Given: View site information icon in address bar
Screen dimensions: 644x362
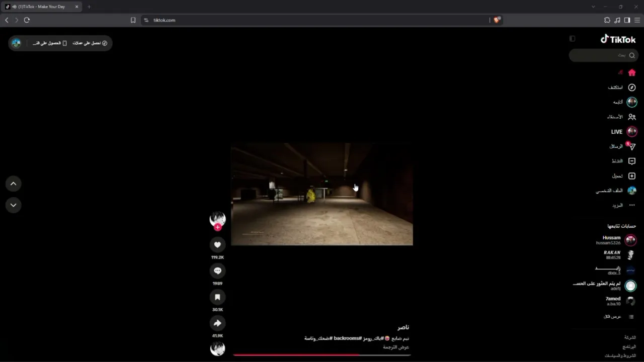Looking at the screenshot, I should click(x=146, y=20).
